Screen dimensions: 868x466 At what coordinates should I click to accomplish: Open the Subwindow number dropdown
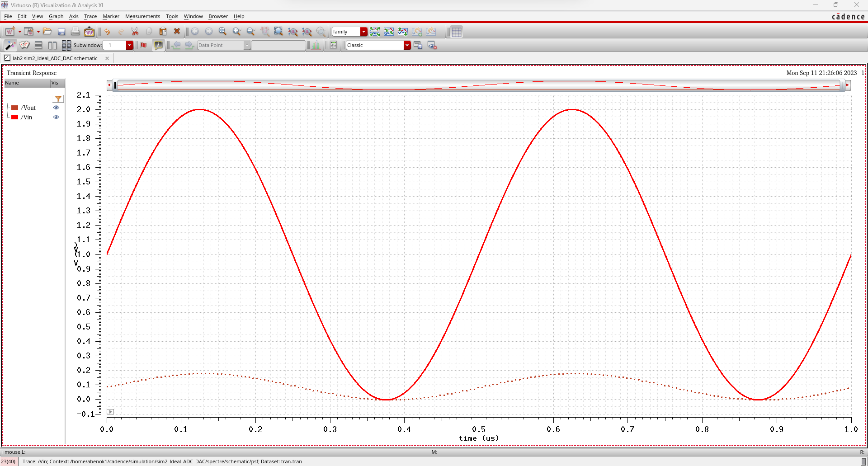click(x=130, y=45)
